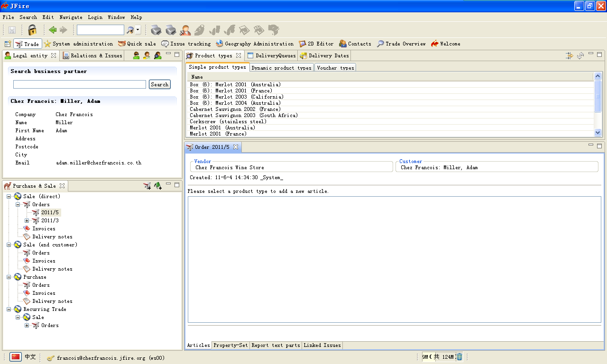Expand the 2011/3 order node
607x364 pixels.
(x=27, y=221)
